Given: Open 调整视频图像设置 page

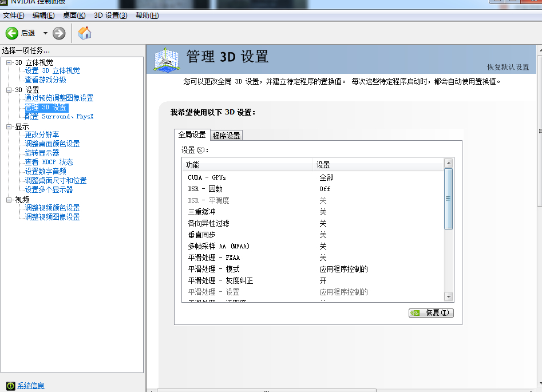Looking at the screenshot, I should tap(52, 217).
